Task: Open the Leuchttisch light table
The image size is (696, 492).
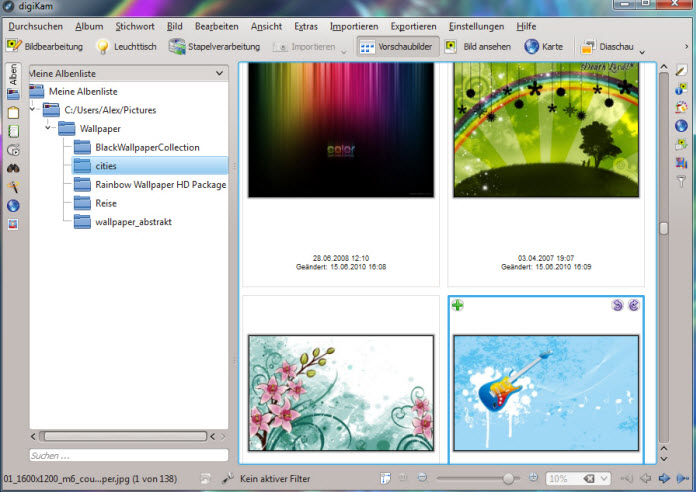Action: click(x=127, y=47)
